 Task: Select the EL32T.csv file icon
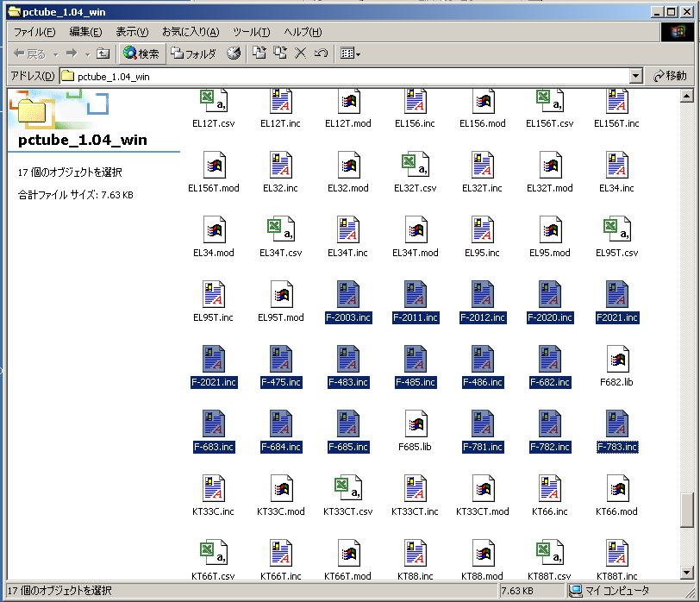point(416,166)
